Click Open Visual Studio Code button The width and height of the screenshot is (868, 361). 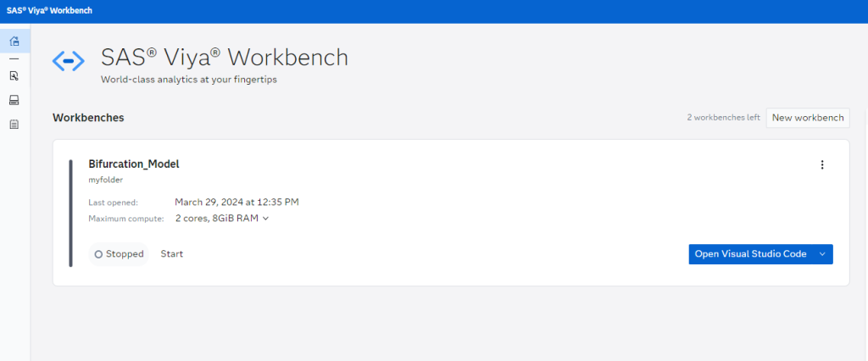(x=750, y=254)
